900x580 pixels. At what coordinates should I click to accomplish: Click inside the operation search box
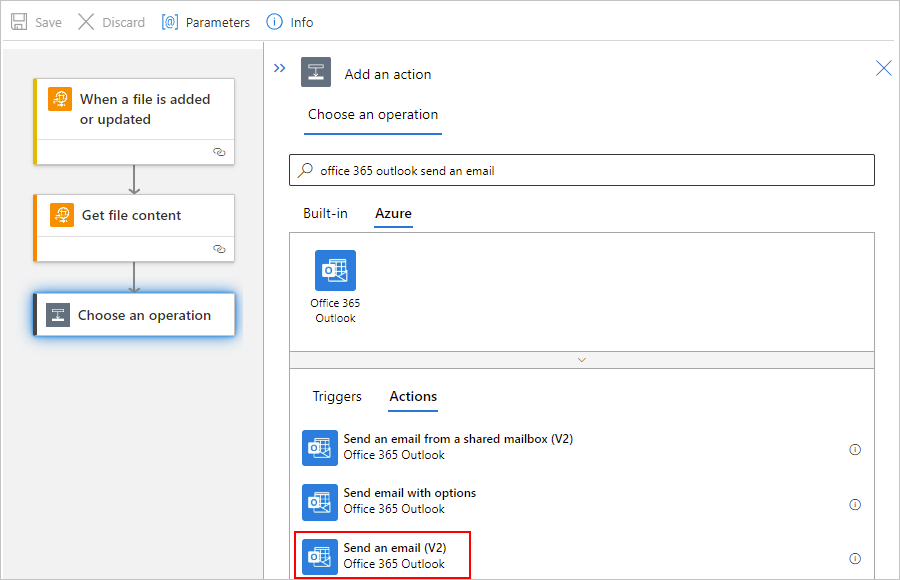pyautogui.click(x=590, y=171)
